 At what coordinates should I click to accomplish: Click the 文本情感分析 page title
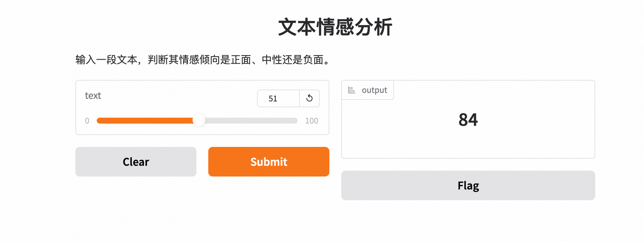(335, 27)
